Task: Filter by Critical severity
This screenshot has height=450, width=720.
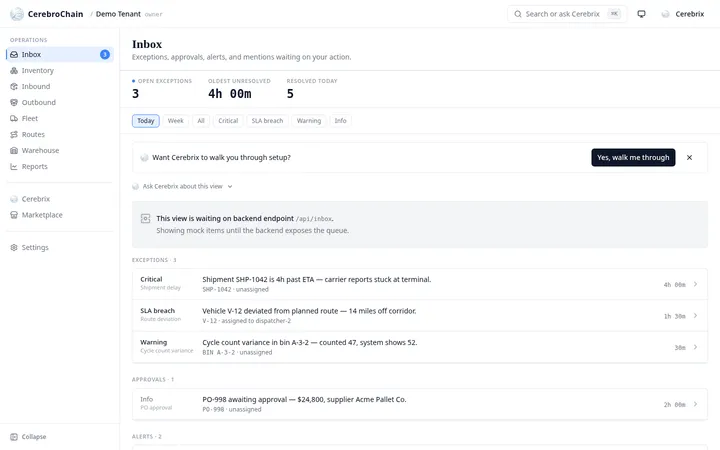Action: [228, 121]
